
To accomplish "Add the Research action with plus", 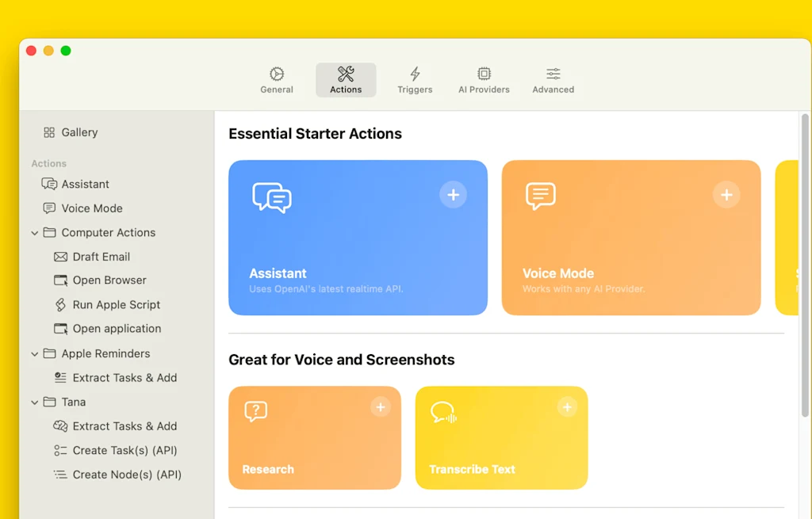I will click(381, 407).
